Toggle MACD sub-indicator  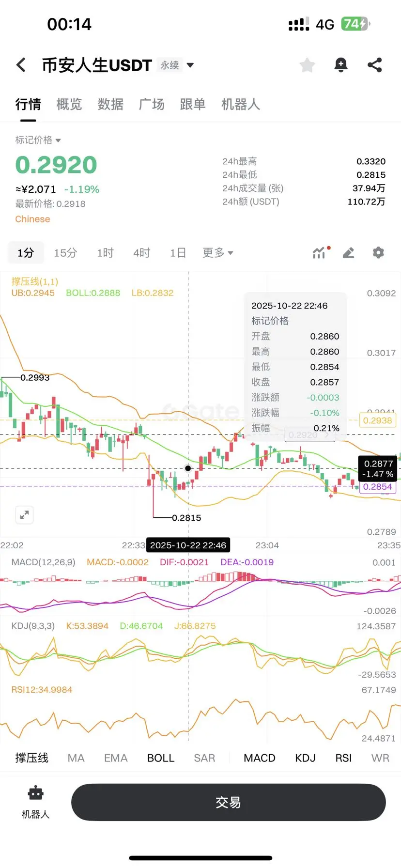(260, 758)
